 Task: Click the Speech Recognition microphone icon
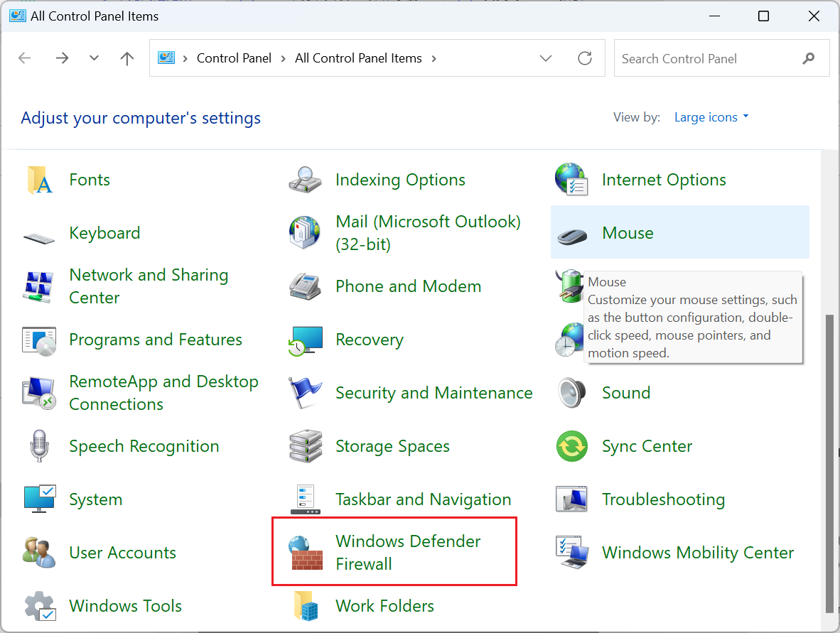click(39, 445)
